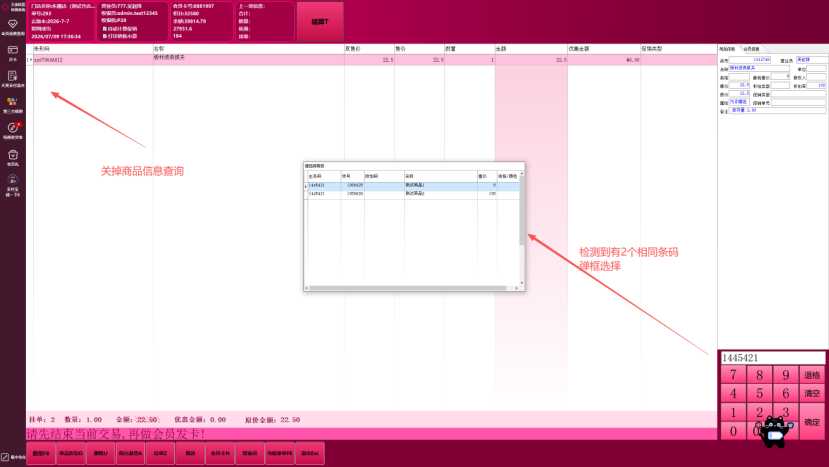Screen dimensions: 829x467
Task: Select the second 1445421 row in popup
Action: coord(412,194)
